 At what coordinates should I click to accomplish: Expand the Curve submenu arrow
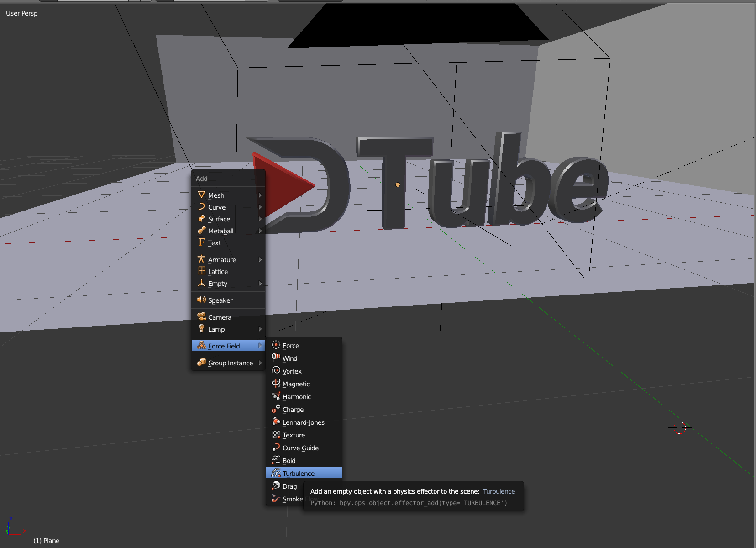coord(260,207)
